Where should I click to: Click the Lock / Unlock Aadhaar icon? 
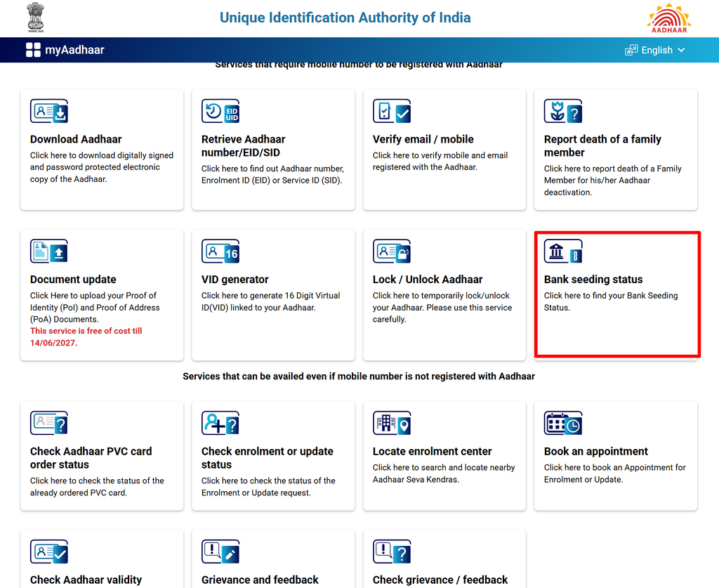coord(392,251)
